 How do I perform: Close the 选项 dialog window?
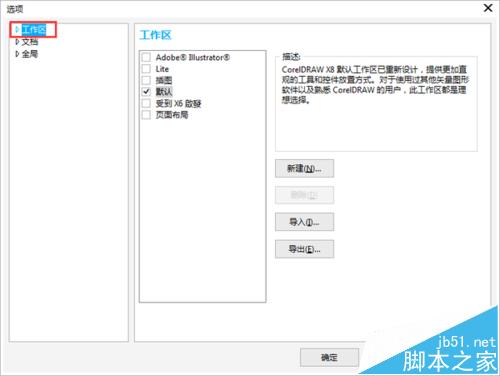(x=488, y=8)
